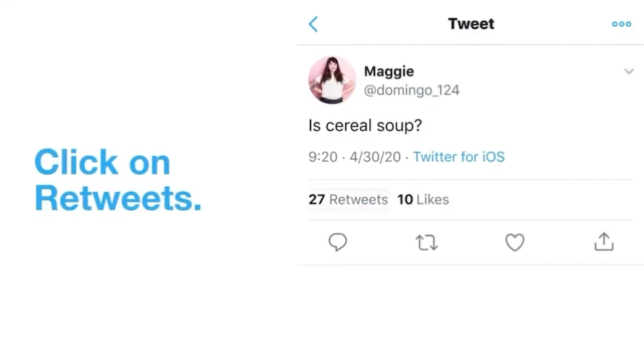View the 10 Likes list
Screen dimensions: 644x358
point(424,199)
